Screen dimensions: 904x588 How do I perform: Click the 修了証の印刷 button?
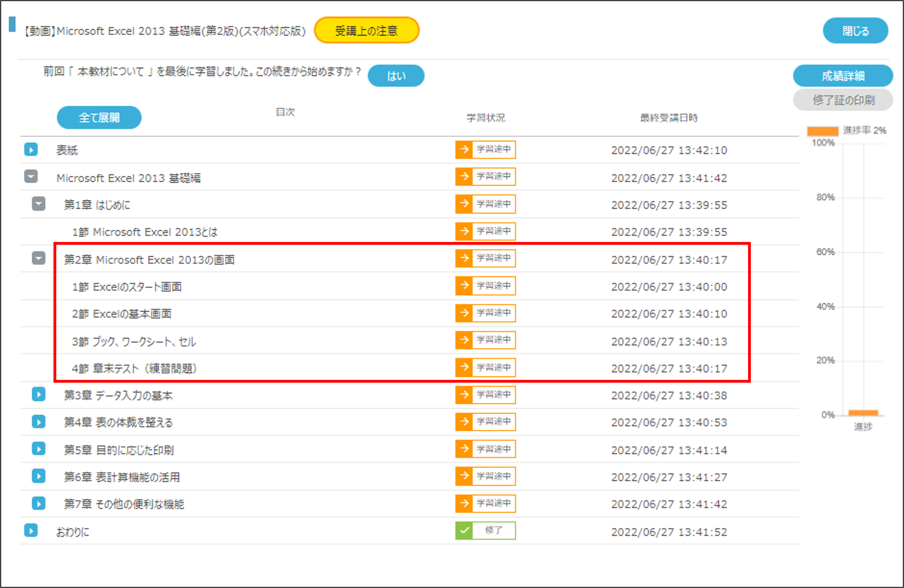pos(843,100)
